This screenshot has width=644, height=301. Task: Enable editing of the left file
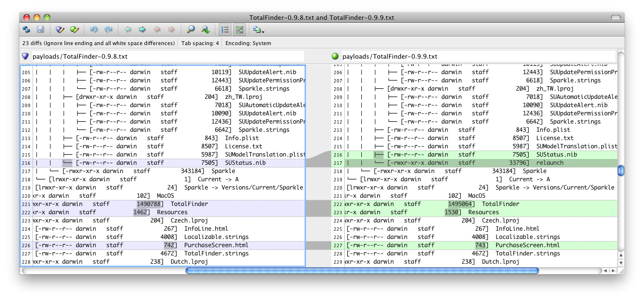click(59, 29)
